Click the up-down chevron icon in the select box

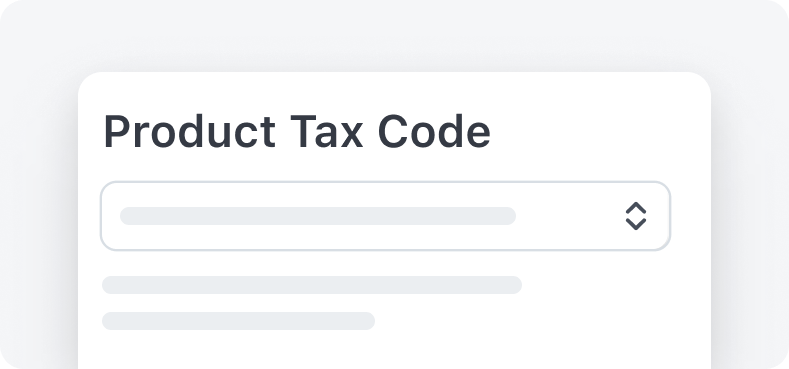click(x=636, y=216)
